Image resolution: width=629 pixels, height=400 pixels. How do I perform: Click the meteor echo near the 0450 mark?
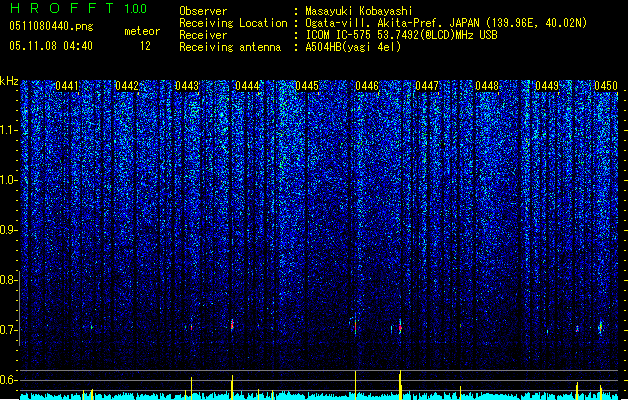(601, 328)
